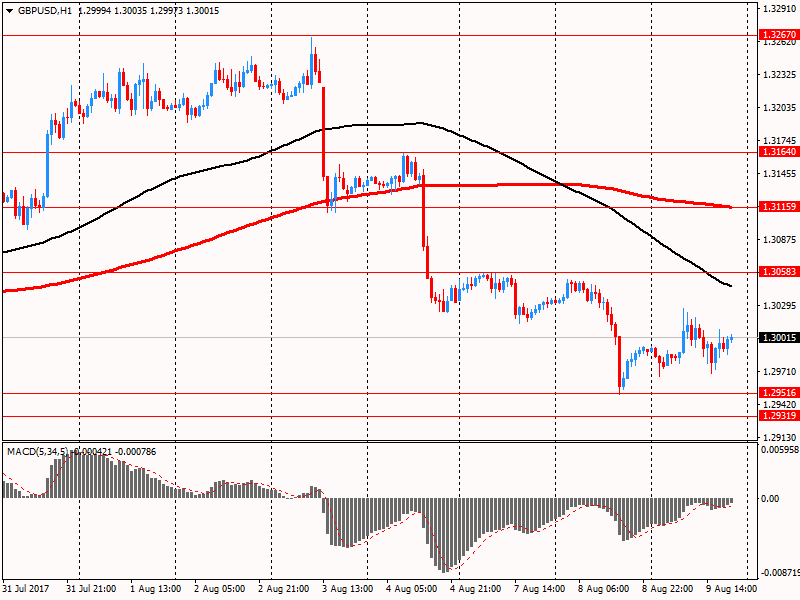Screen dimensions: 800x600
Task: Select the 1.32670 red price level label
Action: coord(779,35)
